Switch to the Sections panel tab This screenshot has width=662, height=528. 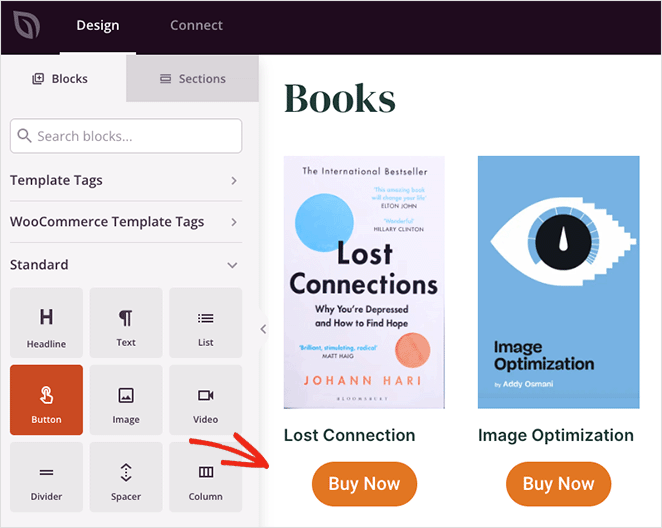pos(193,79)
